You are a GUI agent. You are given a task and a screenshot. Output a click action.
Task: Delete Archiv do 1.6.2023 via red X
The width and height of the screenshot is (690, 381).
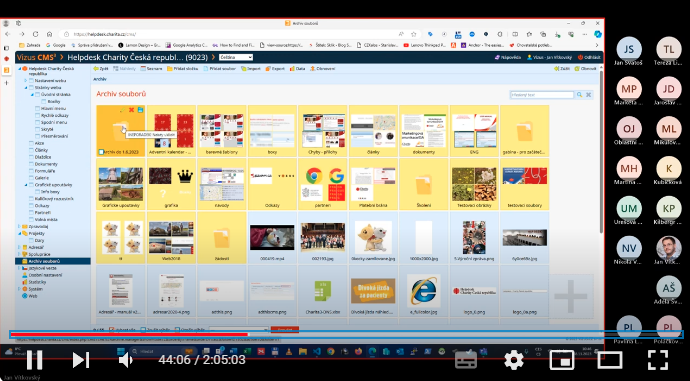coord(131,110)
